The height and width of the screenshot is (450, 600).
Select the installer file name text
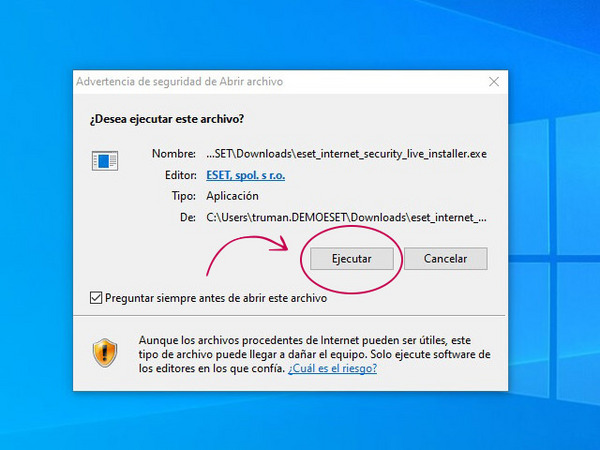pos(345,154)
